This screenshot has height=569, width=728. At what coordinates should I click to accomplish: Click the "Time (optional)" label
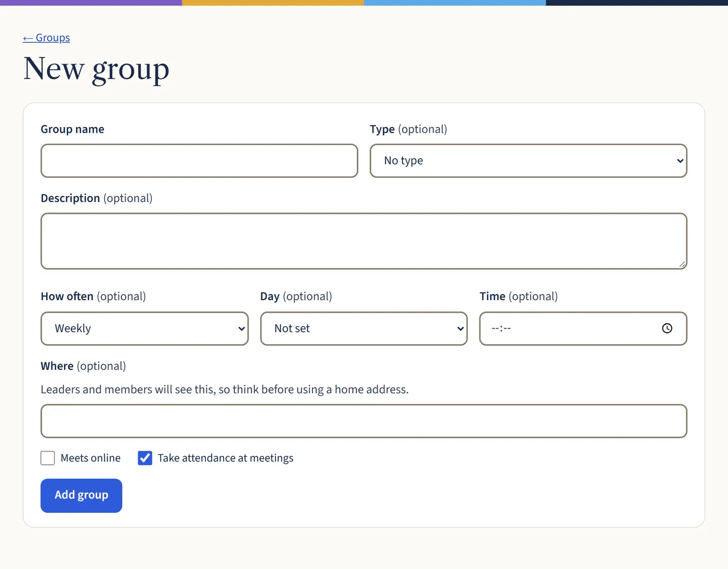click(x=519, y=296)
